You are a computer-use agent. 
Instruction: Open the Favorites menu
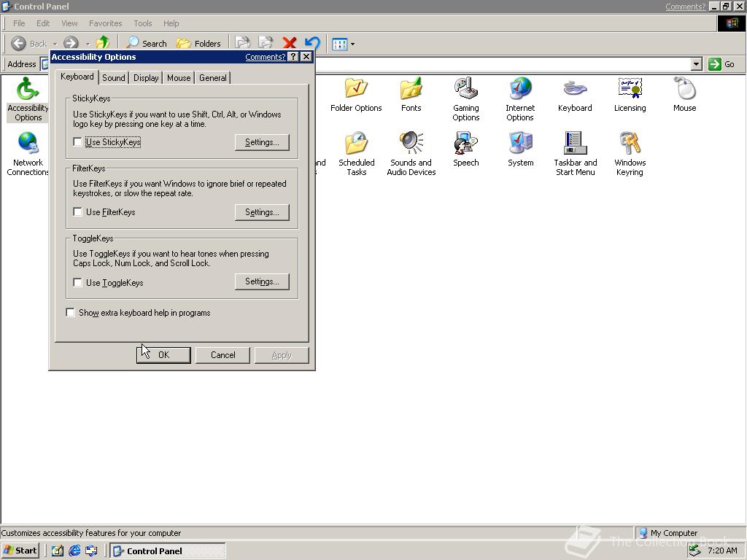click(105, 23)
